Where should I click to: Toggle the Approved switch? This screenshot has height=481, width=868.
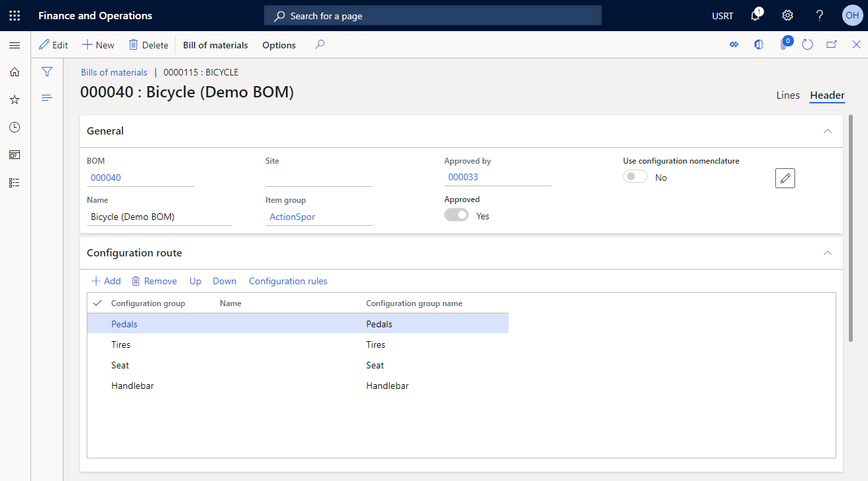point(456,215)
